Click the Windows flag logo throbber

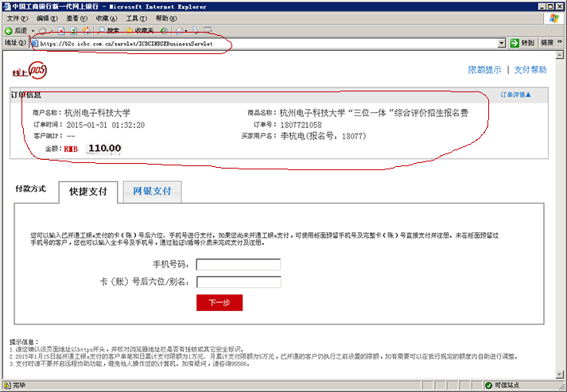[x=554, y=18]
